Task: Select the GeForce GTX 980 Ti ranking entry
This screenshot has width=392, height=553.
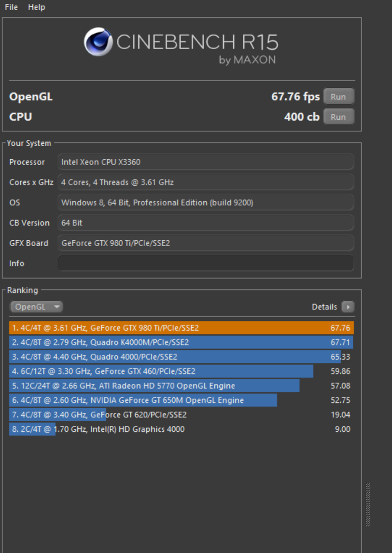Action: (x=181, y=328)
